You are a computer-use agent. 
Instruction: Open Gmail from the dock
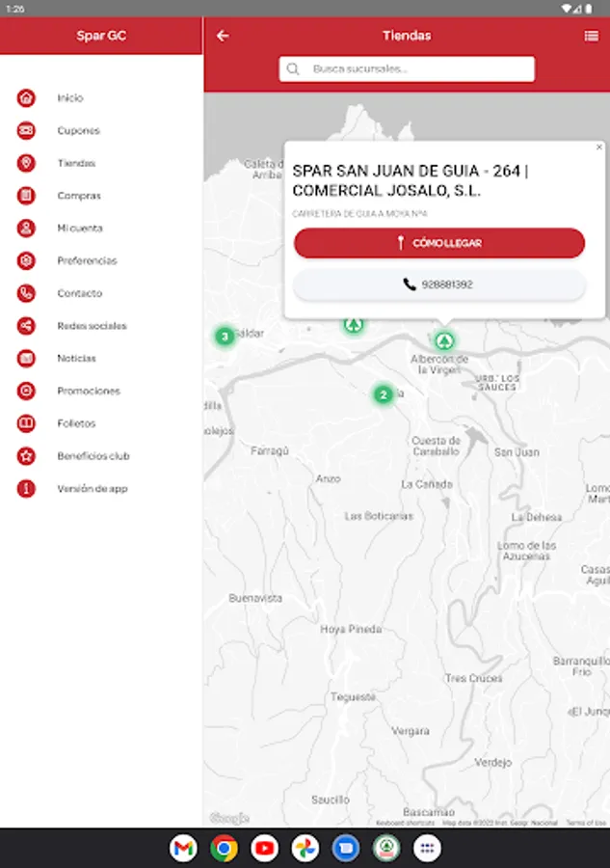(183, 848)
